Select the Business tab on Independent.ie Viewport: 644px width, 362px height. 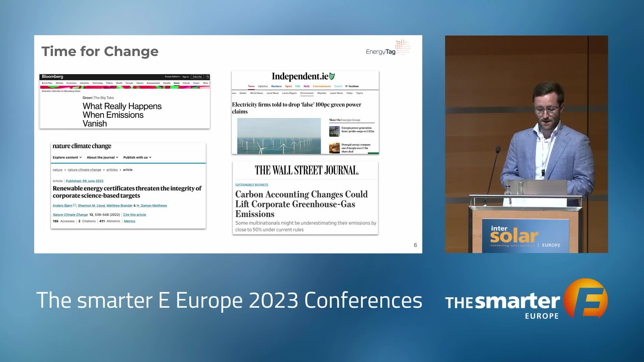point(276,86)
